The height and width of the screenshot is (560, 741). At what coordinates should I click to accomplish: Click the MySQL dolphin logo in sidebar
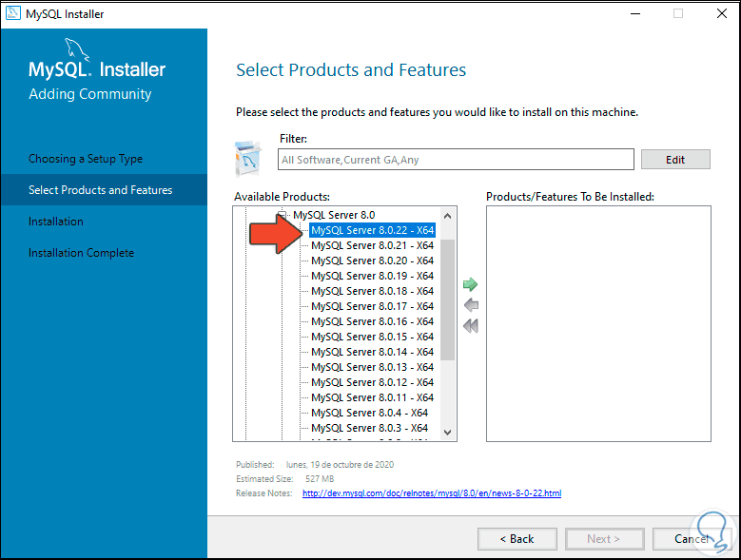(x=77, y=49)
